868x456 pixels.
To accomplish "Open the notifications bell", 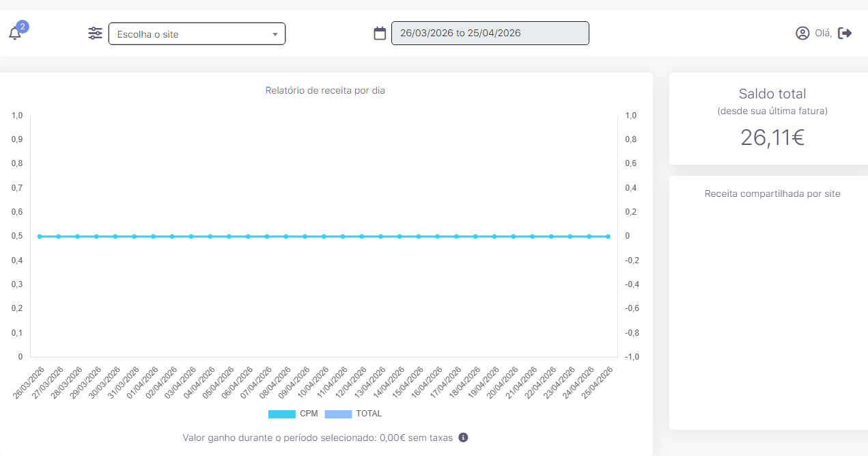I will pos(14,33).
